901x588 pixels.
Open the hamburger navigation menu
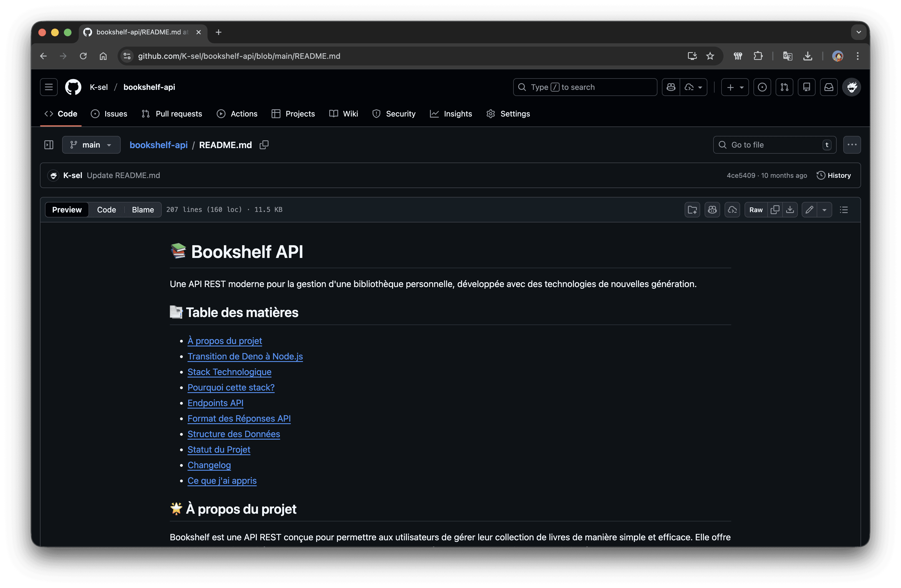point(49,87)
